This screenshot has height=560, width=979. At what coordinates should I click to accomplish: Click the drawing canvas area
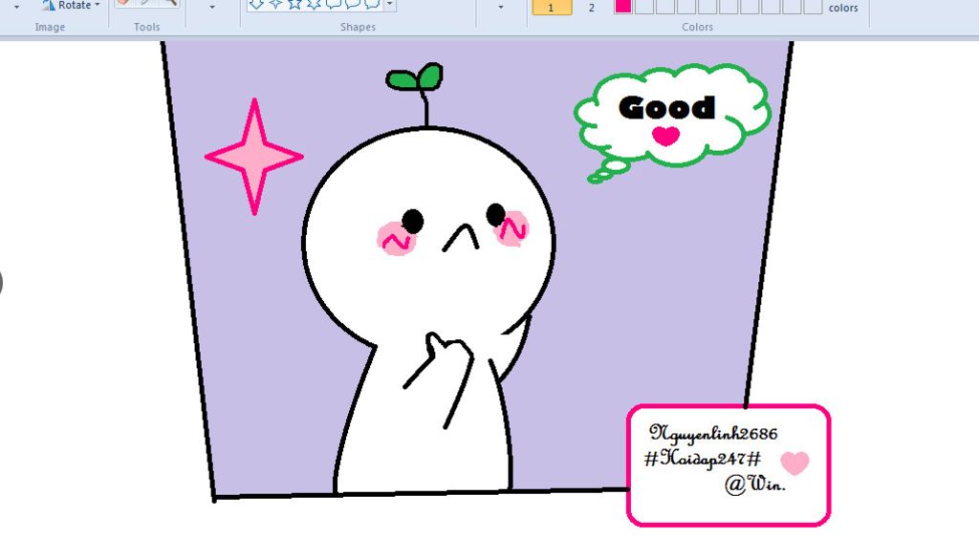489,300
